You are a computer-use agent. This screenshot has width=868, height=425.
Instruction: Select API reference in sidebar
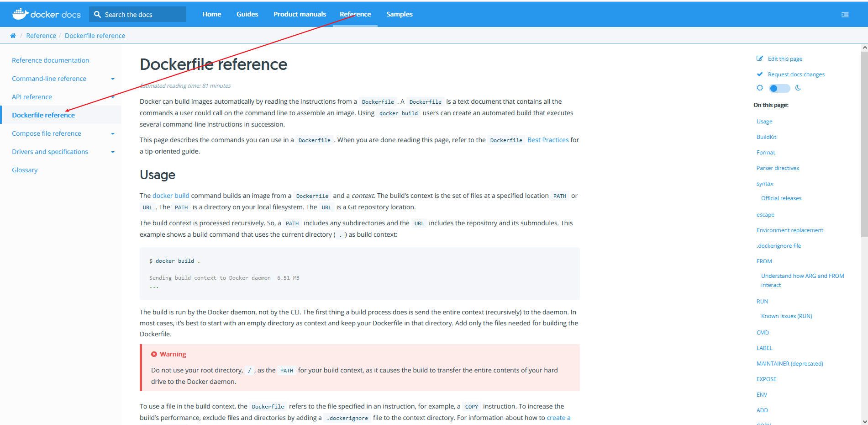pos(32,97)
